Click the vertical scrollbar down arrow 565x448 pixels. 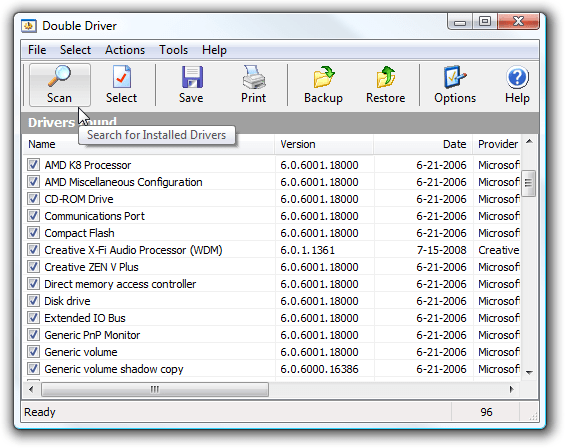click(529, 372)
